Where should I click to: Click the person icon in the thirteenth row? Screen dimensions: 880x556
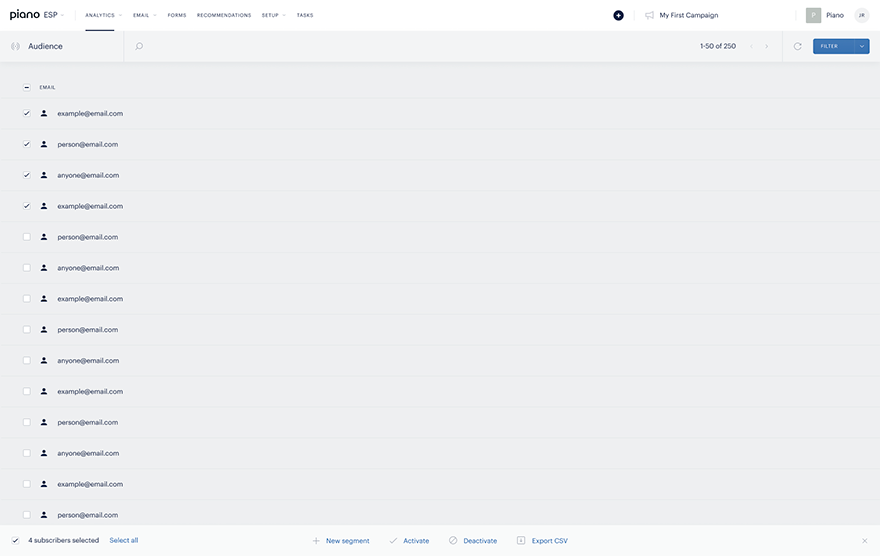pyautogui.click(x=44, y=484)
